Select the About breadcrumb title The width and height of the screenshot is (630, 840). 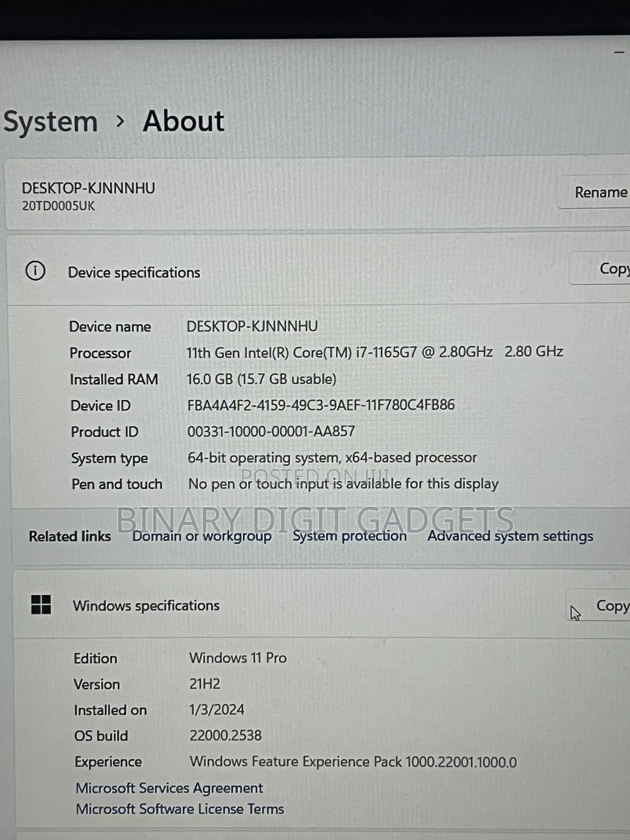point(183,121)
